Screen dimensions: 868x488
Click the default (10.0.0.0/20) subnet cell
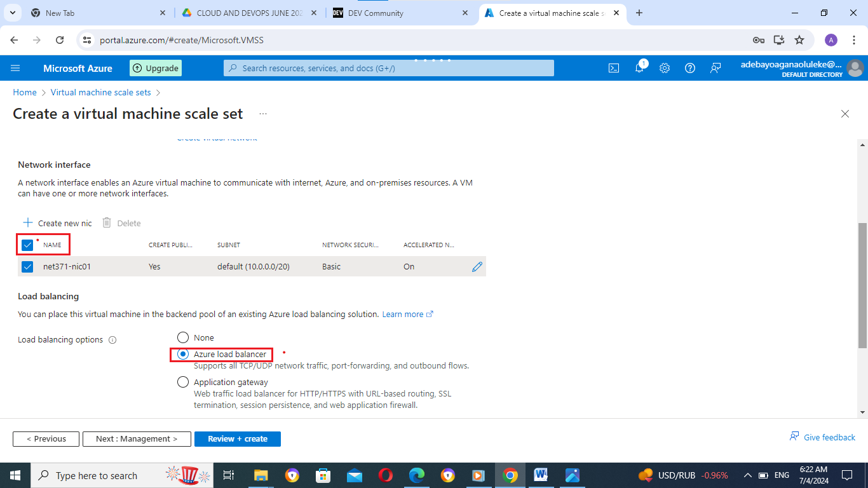coord(254,267)
